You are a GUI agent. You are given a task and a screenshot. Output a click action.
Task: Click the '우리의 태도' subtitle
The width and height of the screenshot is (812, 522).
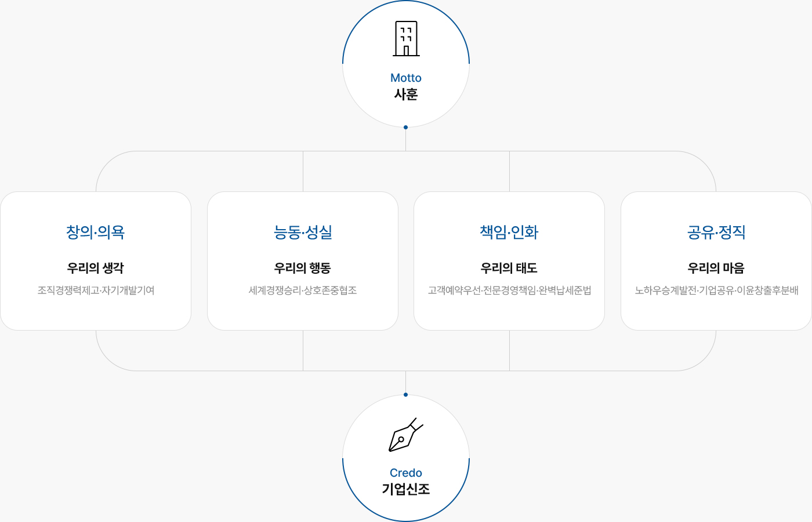point(509,268)
